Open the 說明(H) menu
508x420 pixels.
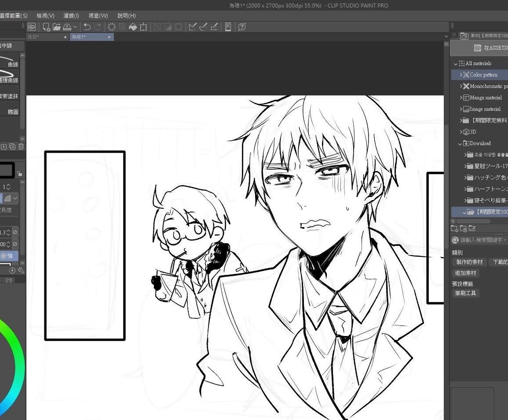point(126,15)
